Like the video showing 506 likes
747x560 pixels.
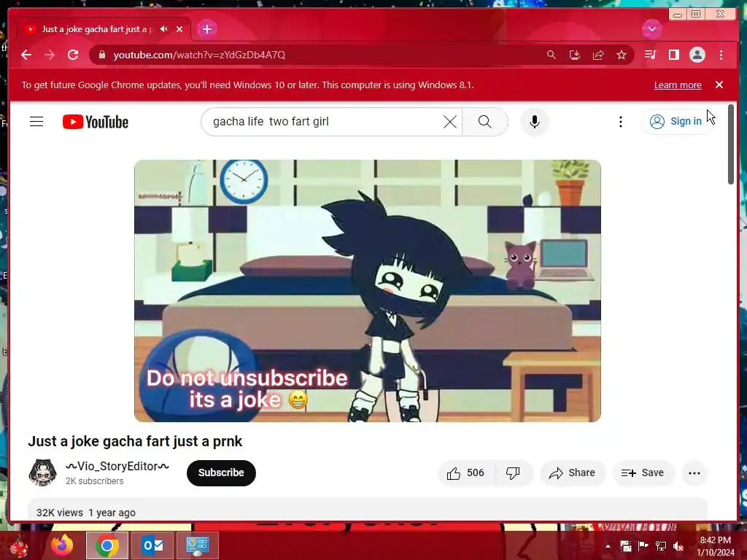(466, 472)
